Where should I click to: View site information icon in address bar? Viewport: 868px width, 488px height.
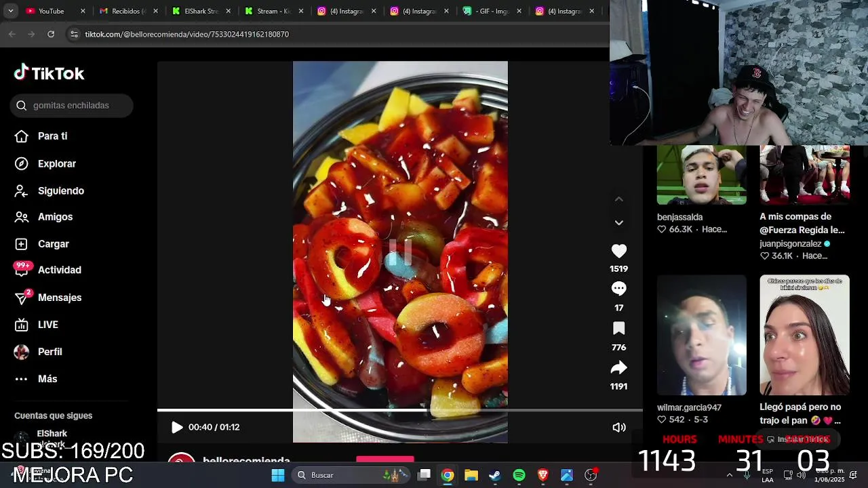tap(74, 34)
